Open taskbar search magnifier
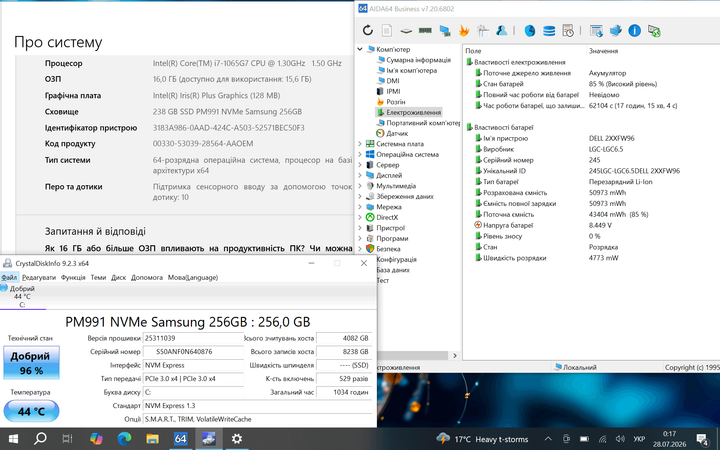 [40, 439]
